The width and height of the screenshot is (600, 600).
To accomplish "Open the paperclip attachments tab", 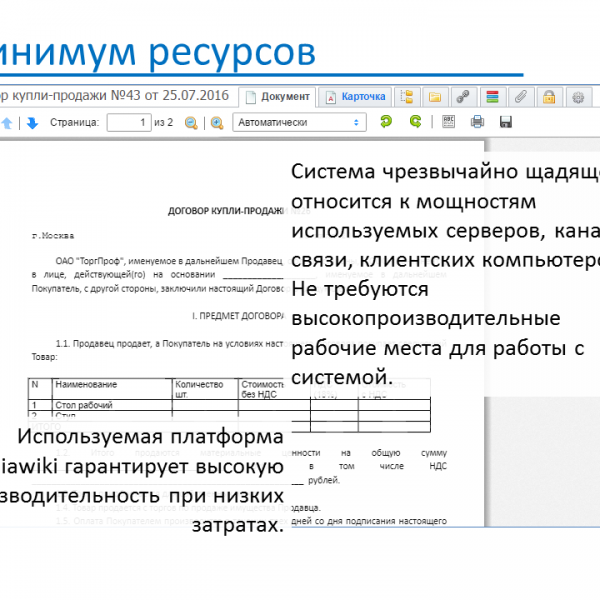I will click(520, 97).
